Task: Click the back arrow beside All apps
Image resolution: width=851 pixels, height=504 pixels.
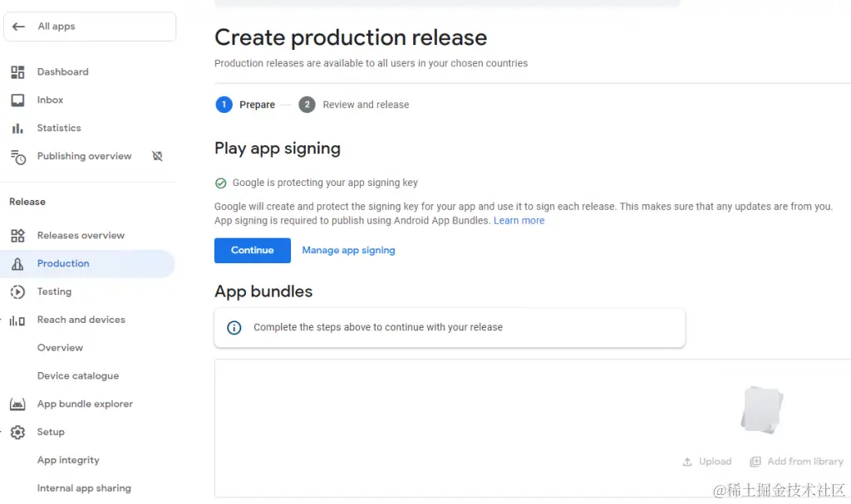Action: coord(19,27)
